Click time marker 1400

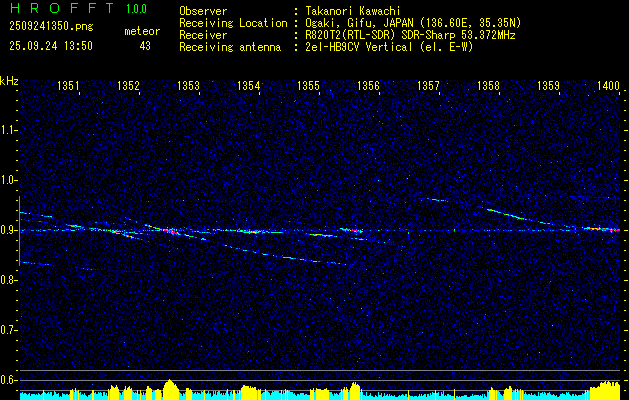coord(609,86)
